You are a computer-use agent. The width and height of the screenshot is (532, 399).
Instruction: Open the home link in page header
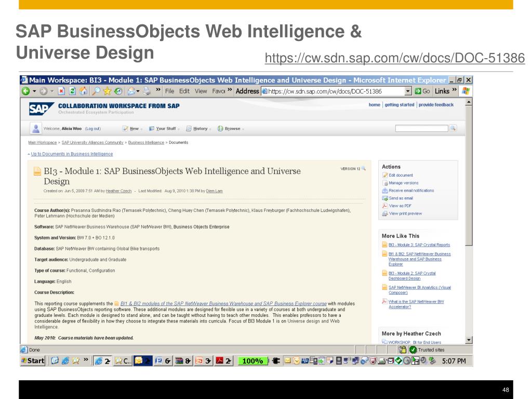point(374,105)
